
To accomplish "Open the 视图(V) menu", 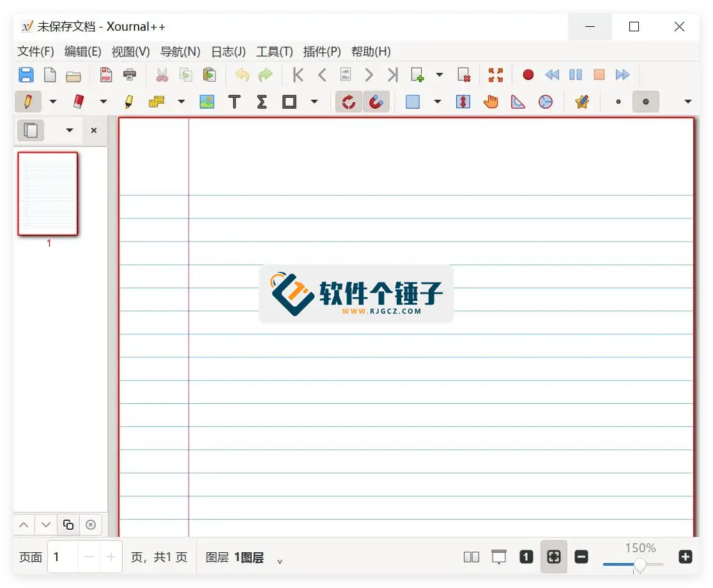I will [x=130, y=51].
